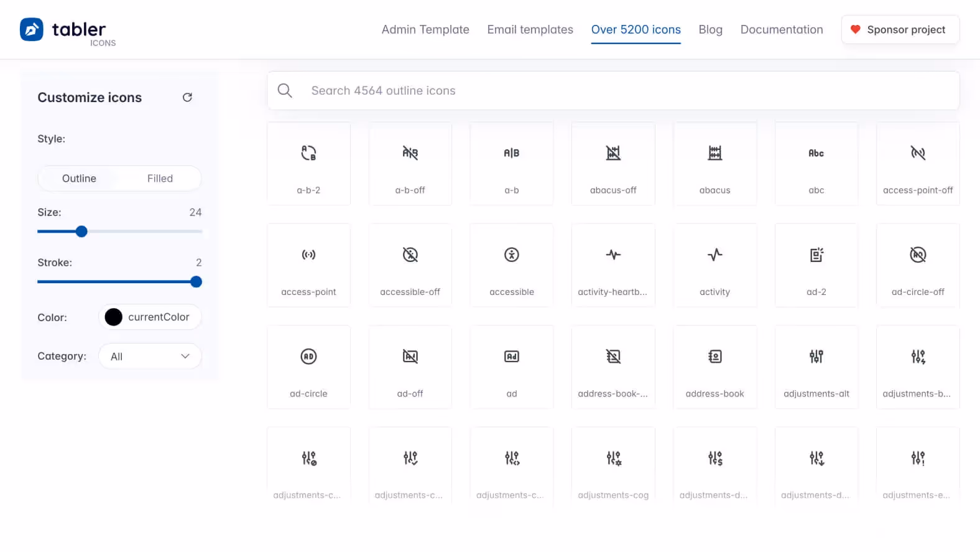The height and width of the screenshot is (552, 980).
Task: Select the adjustments-code icon with brackets
Action: coord(512,465)
